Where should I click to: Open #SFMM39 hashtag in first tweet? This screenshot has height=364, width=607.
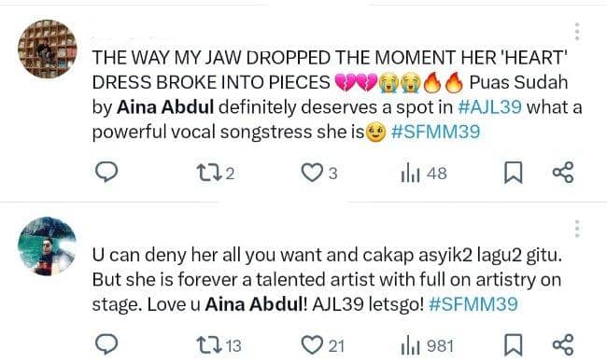point(435,132)
